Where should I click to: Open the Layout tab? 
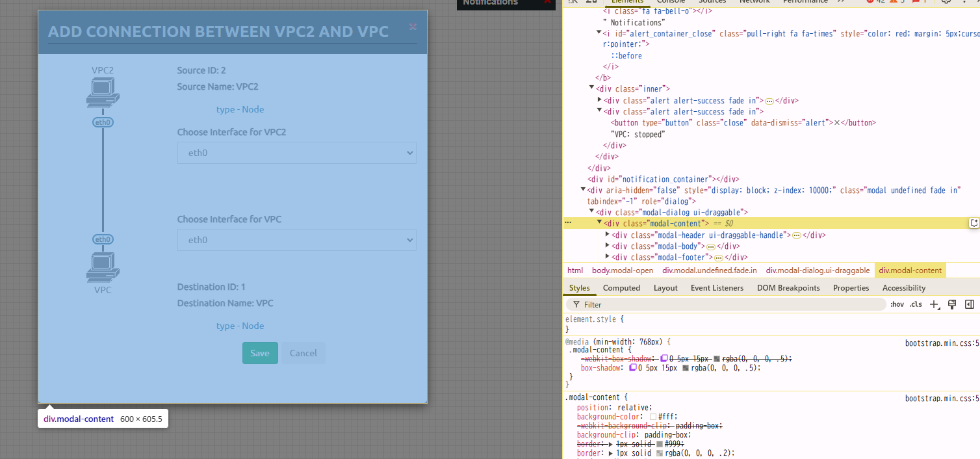tap(665, 288)
